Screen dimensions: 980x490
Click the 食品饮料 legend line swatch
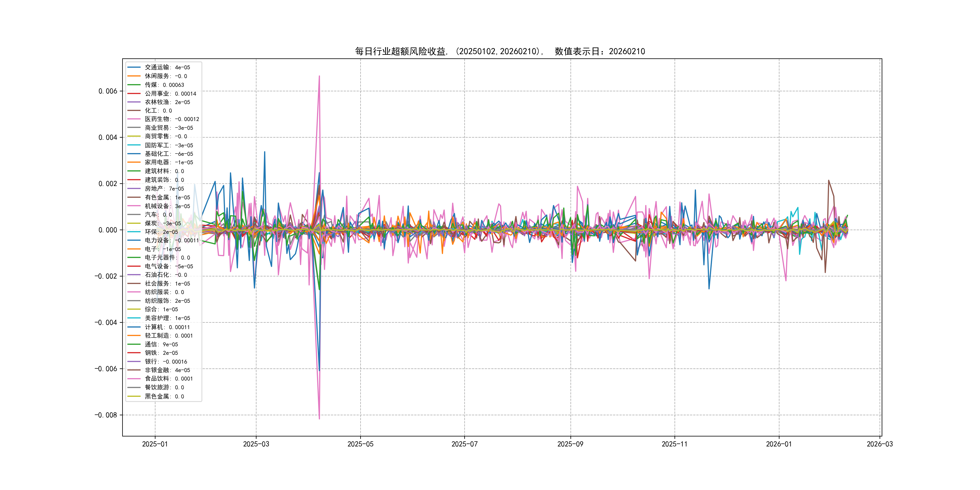tap(134, 378)
